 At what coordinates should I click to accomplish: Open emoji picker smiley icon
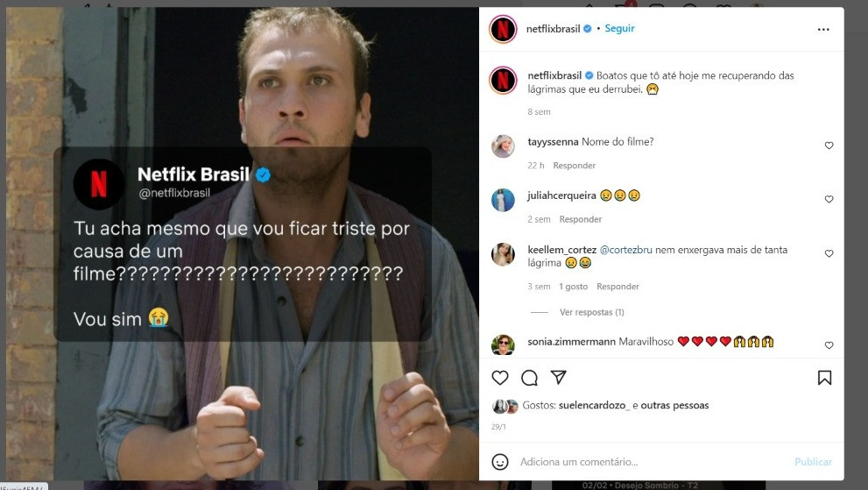coord(500,462)
